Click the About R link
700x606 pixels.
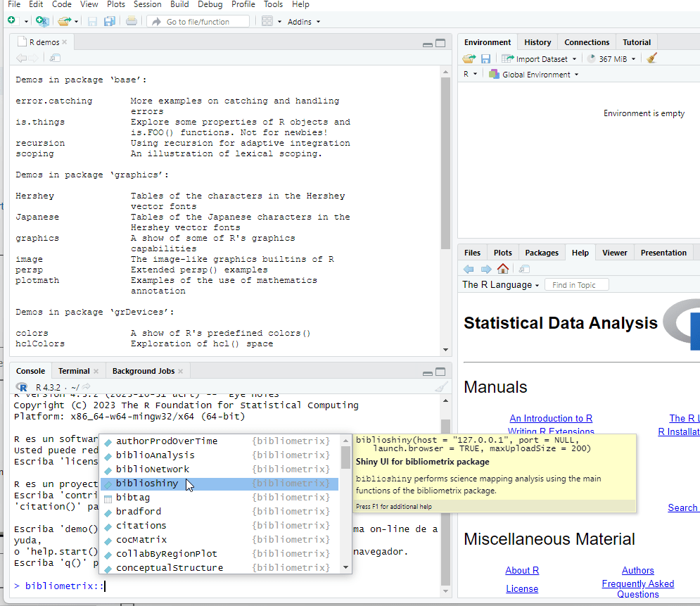tap(522, 570)
